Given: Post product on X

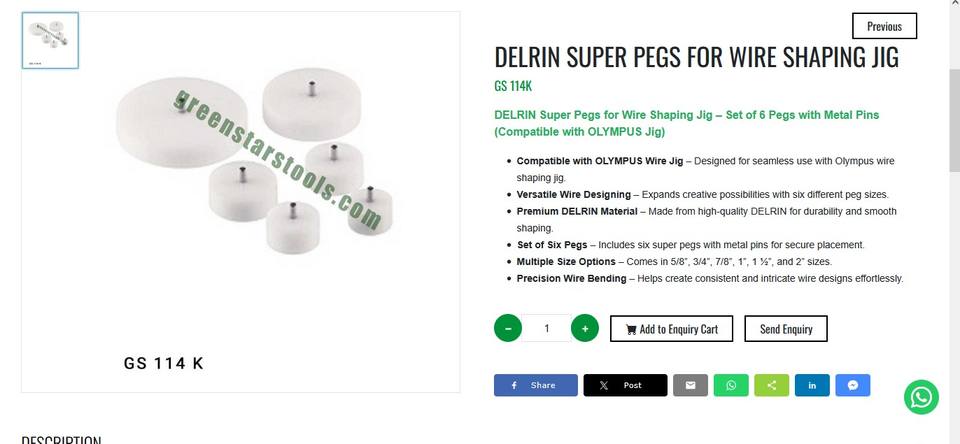Looking at the screenshot, I should pyautogui.click(x=625, y=385).
